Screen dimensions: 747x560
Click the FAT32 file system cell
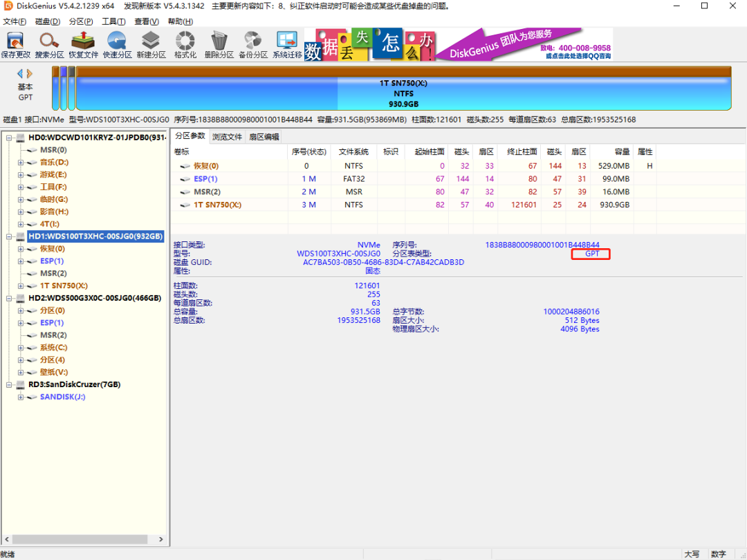click(x=353, y=179)
